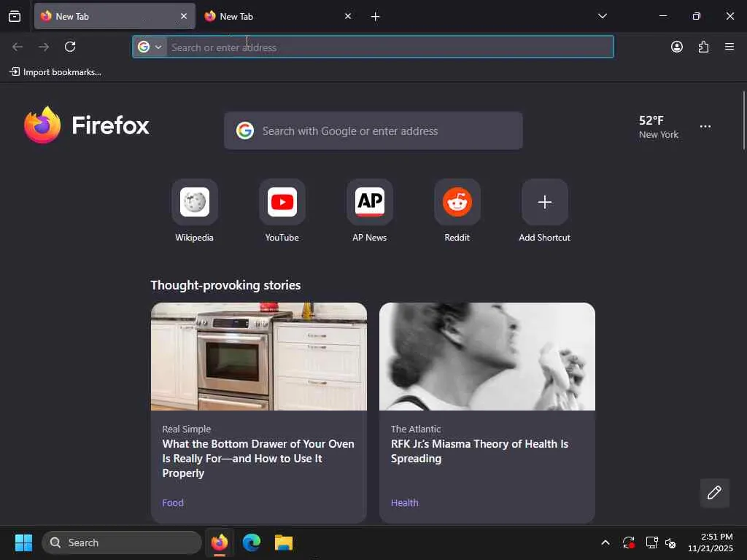
Task: Launch Microsoft Edge from the taskbar
Action: tap(252, 542)
